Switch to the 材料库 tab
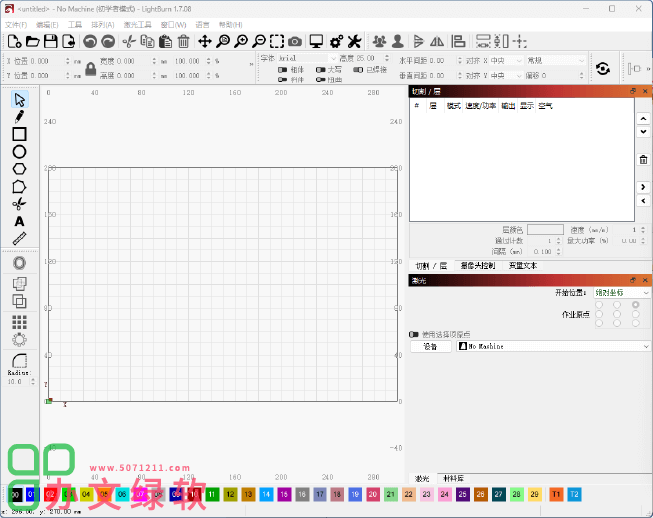The height and width of the screenshot is (518, 653). 454,478
